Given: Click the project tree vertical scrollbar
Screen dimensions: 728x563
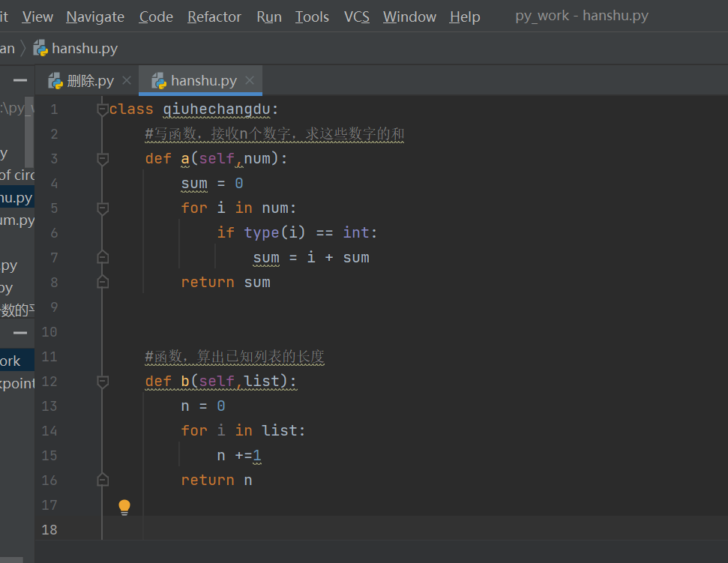Looking at the screenshot, I should [28, 132].
